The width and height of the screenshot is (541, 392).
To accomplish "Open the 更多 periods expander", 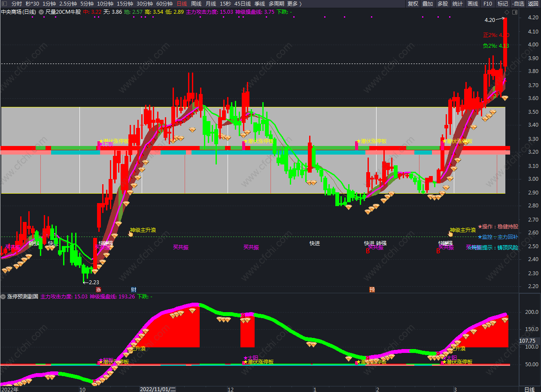I will point(294,3).
